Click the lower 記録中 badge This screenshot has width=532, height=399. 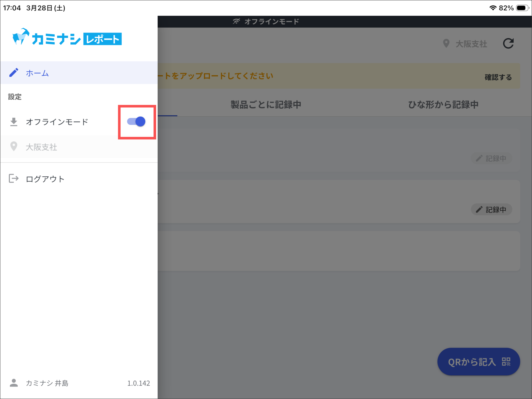491,210
